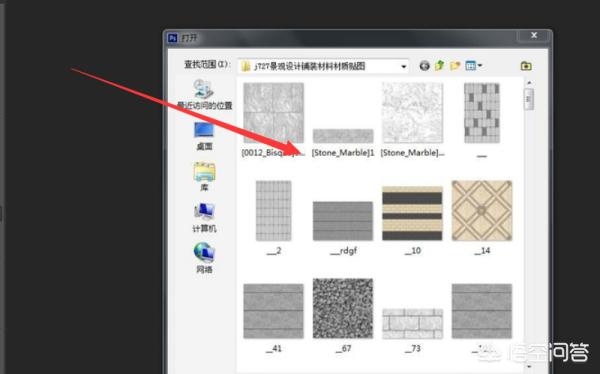Viewport: 600px width, 374px height.
Task: Click the Ps icon in the title bar
Action: coord(173,38)
